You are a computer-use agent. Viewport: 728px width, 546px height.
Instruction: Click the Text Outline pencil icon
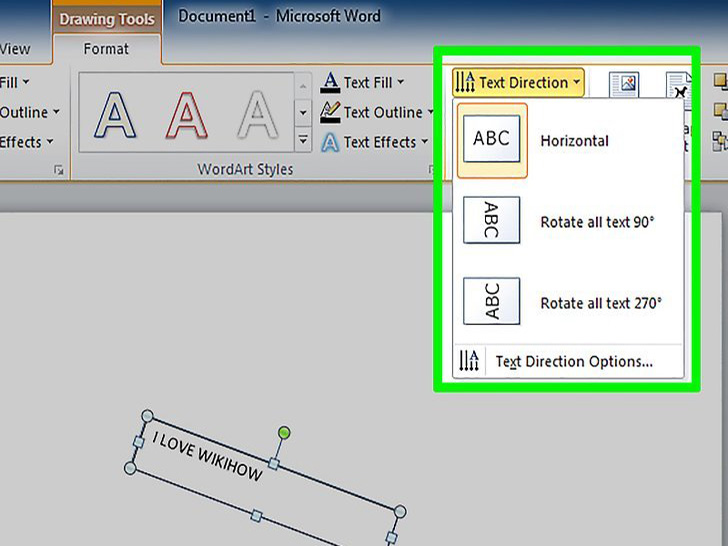[x=331, y=112]
